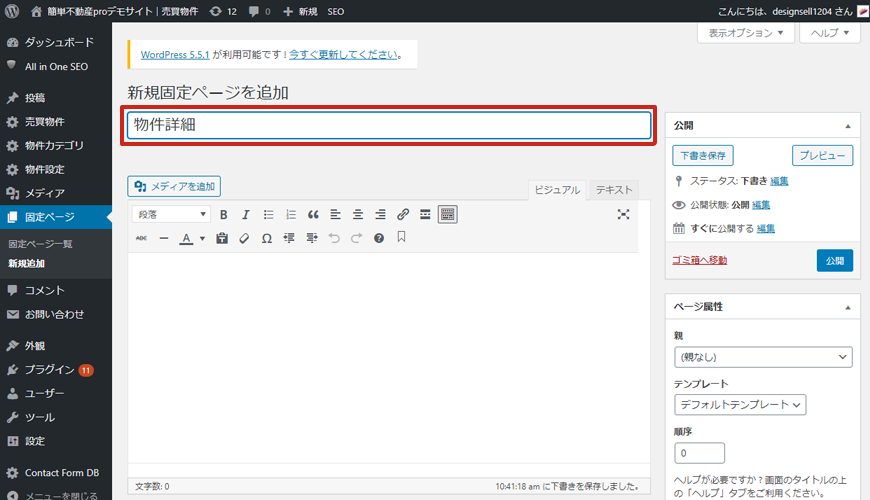Click the blue 公開 publish button
The image size is (870, 500).
click(x=834, y=260)
